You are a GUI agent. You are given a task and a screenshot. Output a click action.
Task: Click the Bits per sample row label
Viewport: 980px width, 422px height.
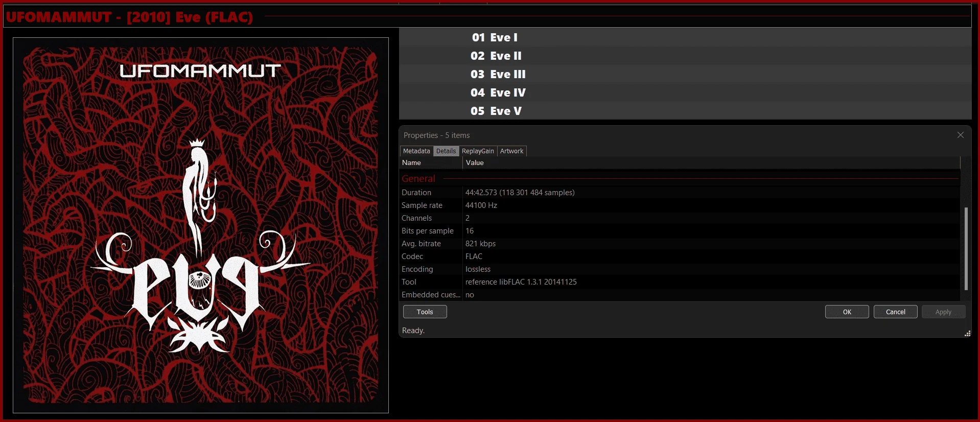[427, 231]
